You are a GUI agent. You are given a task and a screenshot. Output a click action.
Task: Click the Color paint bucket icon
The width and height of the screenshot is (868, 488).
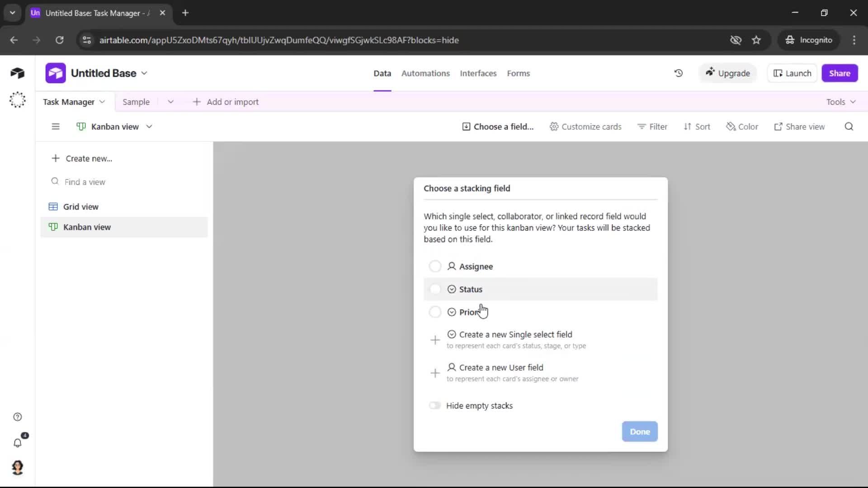(x=731, y=127)
